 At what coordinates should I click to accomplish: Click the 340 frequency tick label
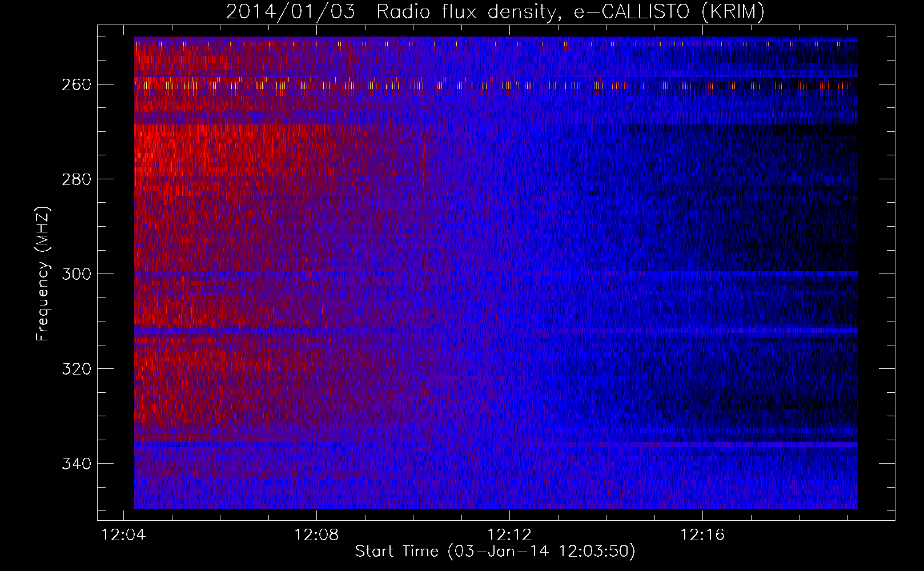point(77,464)
